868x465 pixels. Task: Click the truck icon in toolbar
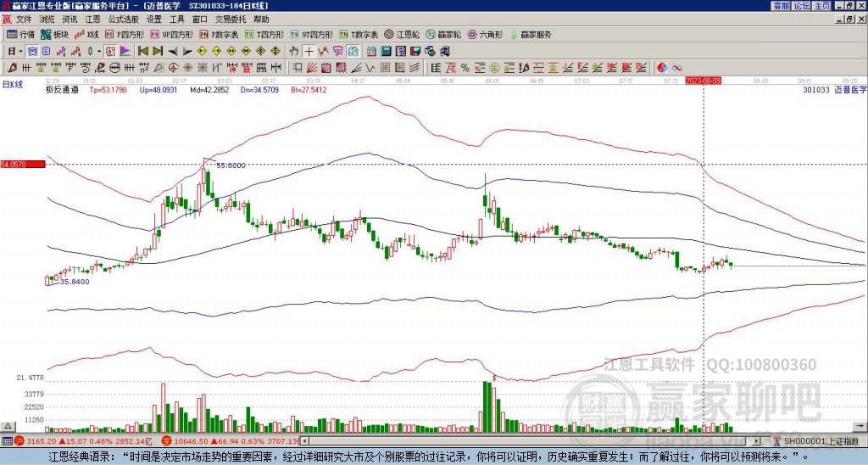[444, 51]
